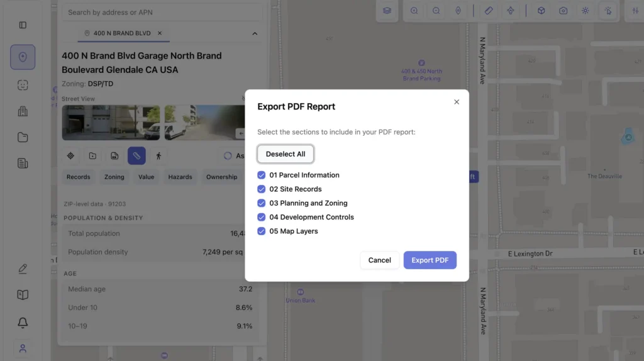The image size is (644, 361).
Task: Click the Search by address or APN field
Action: (162, 12)
